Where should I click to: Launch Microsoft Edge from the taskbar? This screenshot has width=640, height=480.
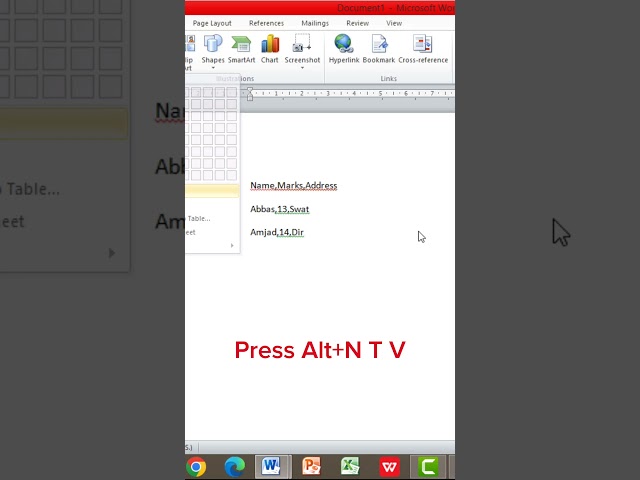pyautogui.click(x=235, y=467)
